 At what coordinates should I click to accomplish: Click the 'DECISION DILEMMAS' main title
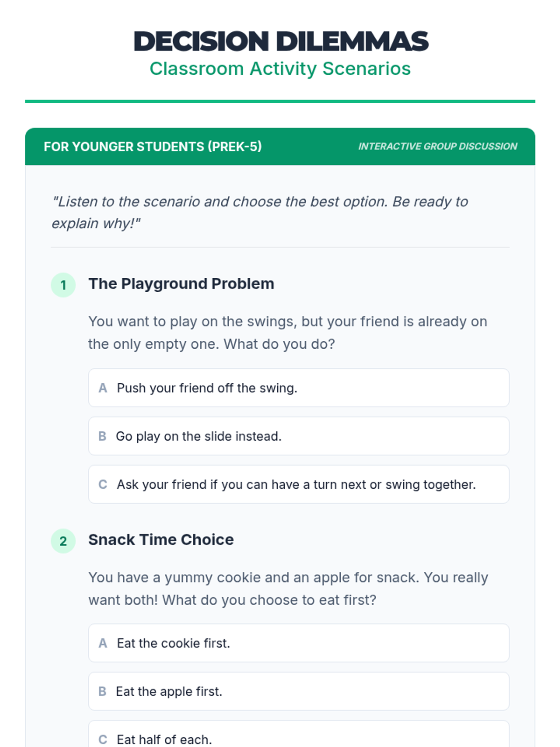pyautogui.click(x=280, y=41)
